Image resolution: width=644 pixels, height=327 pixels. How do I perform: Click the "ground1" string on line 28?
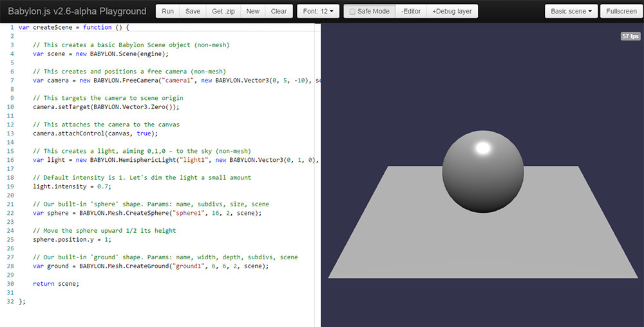pos(188,266)
